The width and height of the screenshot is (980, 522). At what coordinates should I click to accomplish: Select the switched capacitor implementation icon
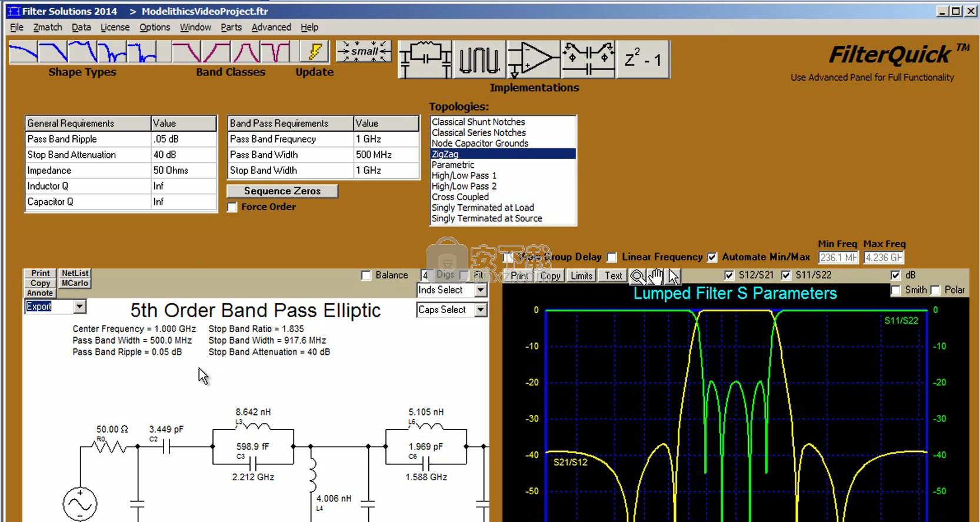tap(588, 59)
